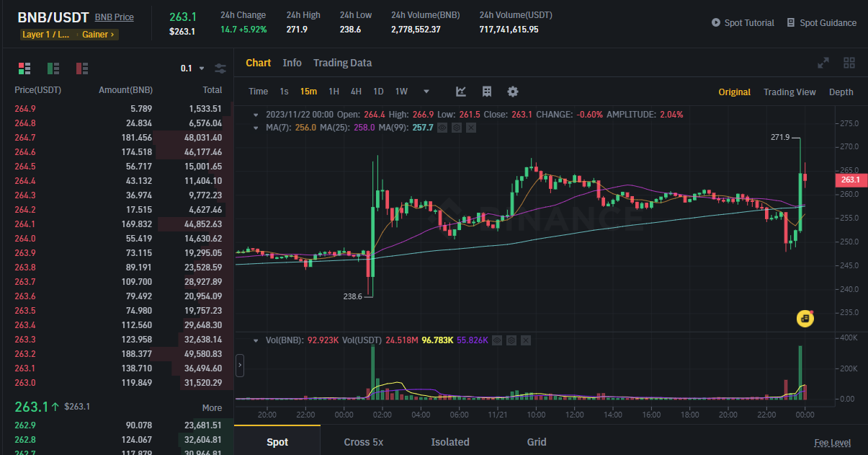Remove the MA indicator with X
The height and width of the screenshot is (455, 868).
[x=470, y=128]
